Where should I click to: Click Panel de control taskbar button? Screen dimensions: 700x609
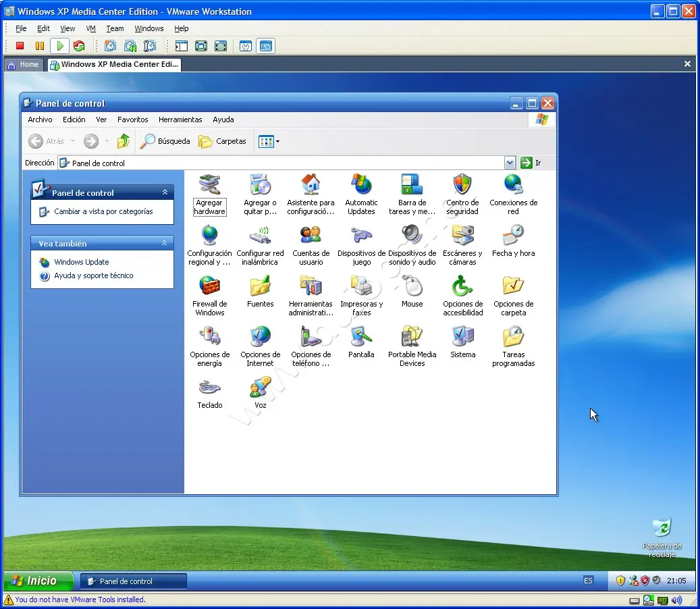133,581
